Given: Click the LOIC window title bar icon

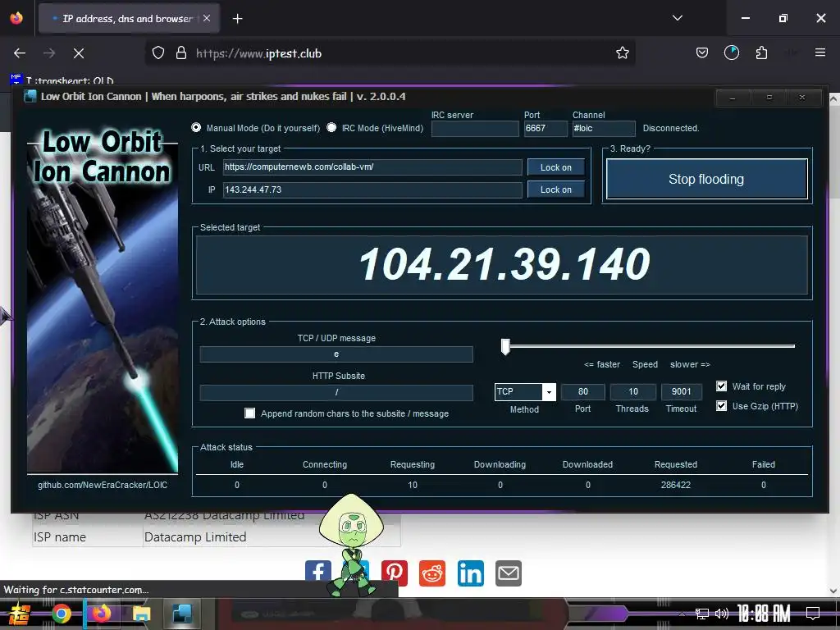Looking at the screenshot, I should click(x=30, y=97).
